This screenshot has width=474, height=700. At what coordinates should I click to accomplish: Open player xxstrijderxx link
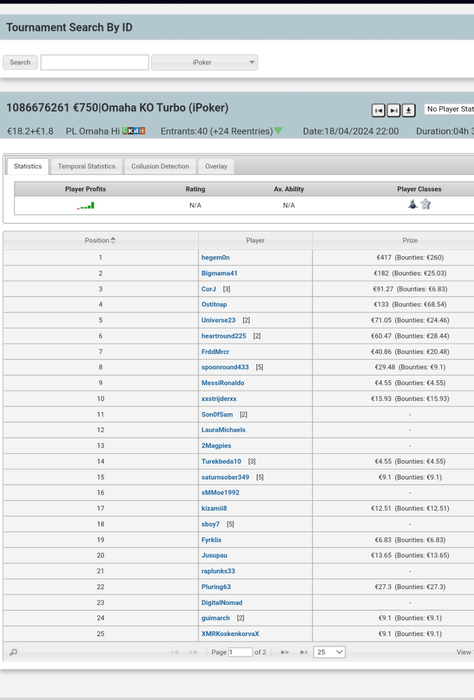pyautogui.click(x=219, y=399)
